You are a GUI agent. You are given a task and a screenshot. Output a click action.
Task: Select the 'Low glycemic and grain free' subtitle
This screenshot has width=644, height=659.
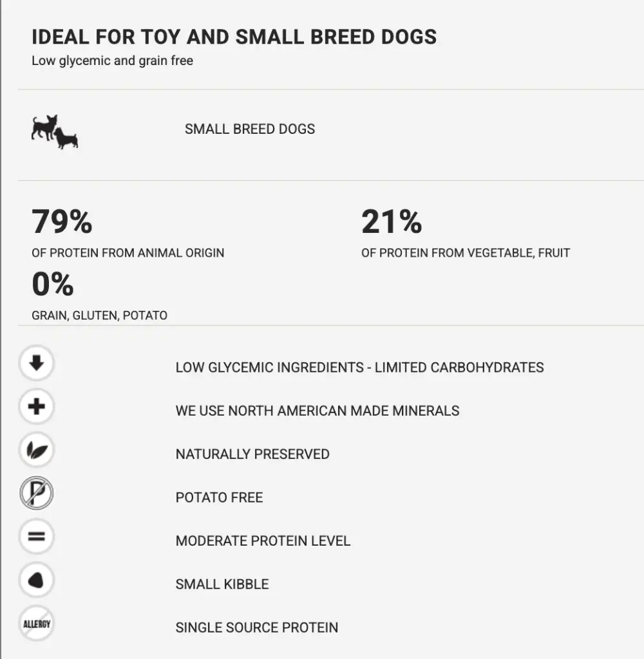coord(112,61)
